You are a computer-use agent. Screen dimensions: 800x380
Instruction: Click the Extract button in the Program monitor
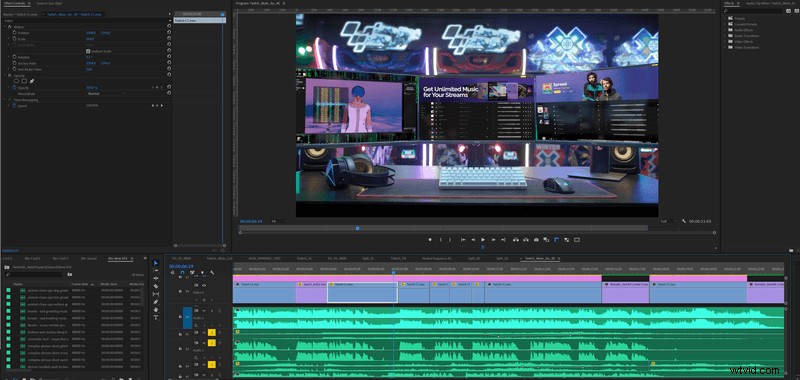526,239
